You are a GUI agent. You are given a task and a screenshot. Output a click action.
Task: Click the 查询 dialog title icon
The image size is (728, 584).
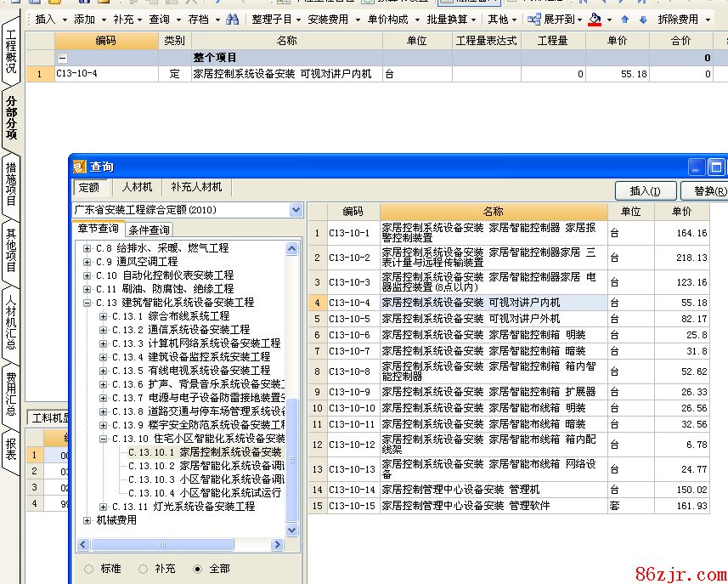tap(80, 167)
